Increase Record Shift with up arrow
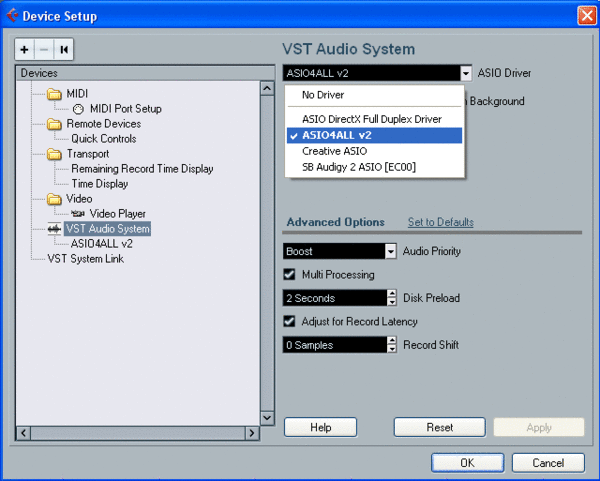 tap(392, 341)
